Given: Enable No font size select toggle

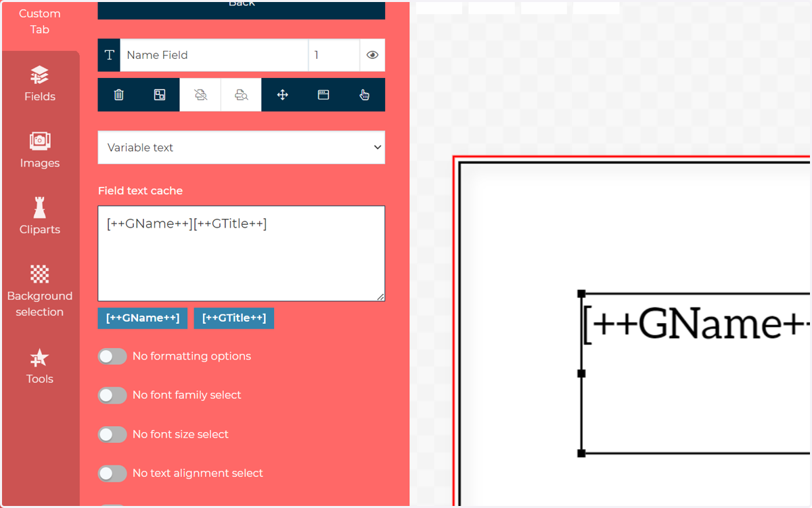Looking at the screenshot, I should (x=112, y=435).
